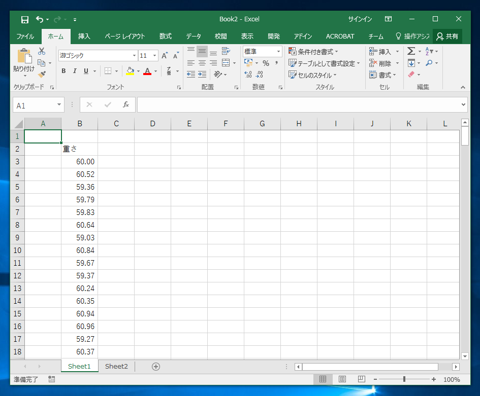
Task: Click the Comma Style icon
Action: [x=276, y=63]
